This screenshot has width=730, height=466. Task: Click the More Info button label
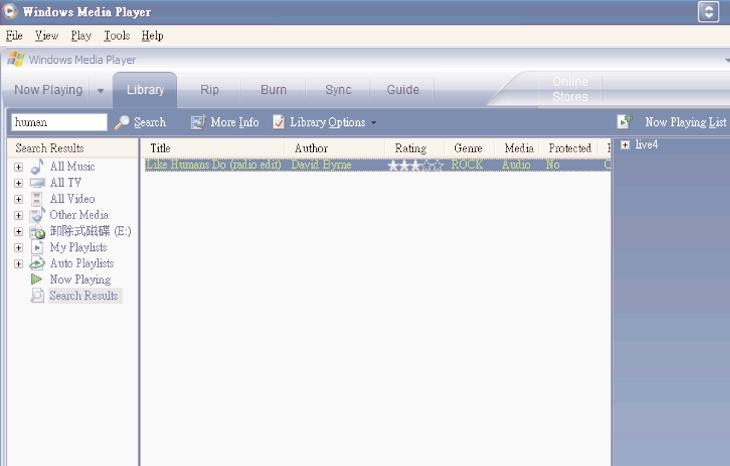tap(235, 122)
